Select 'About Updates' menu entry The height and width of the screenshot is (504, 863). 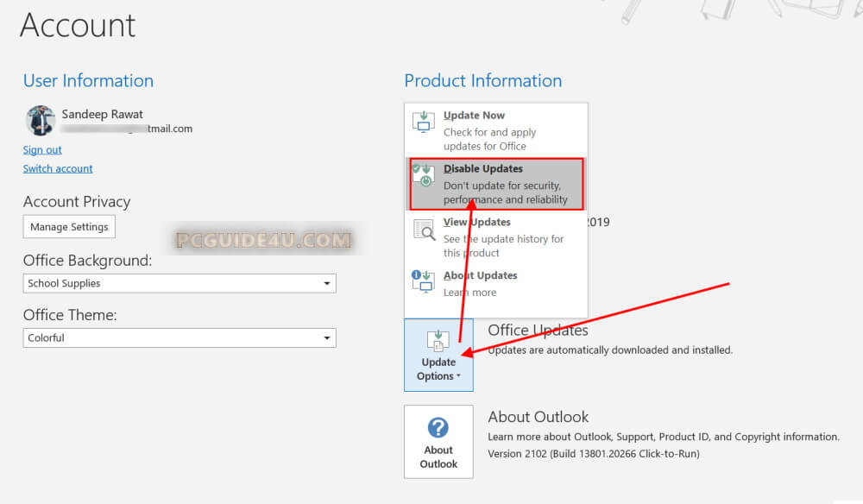coord(480,276)
